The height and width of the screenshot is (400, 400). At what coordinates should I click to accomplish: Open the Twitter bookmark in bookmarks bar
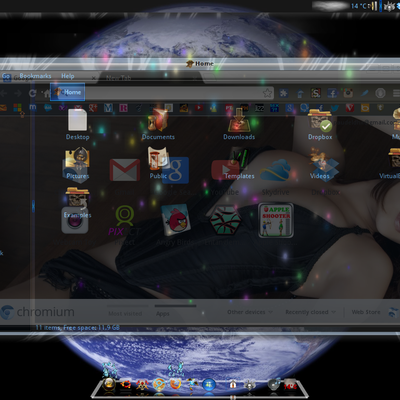coord(335,108)
